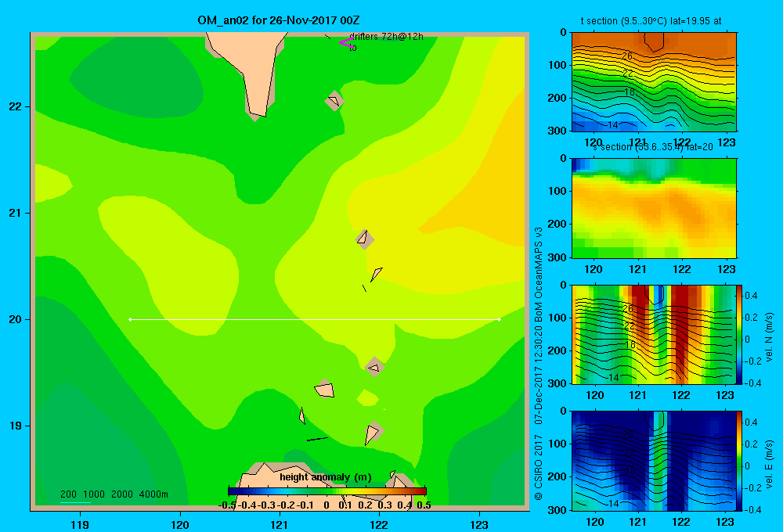Click depth label 200 on vel. N section axis
Viewport: 783px width, 532px height.
click(557, 350)
